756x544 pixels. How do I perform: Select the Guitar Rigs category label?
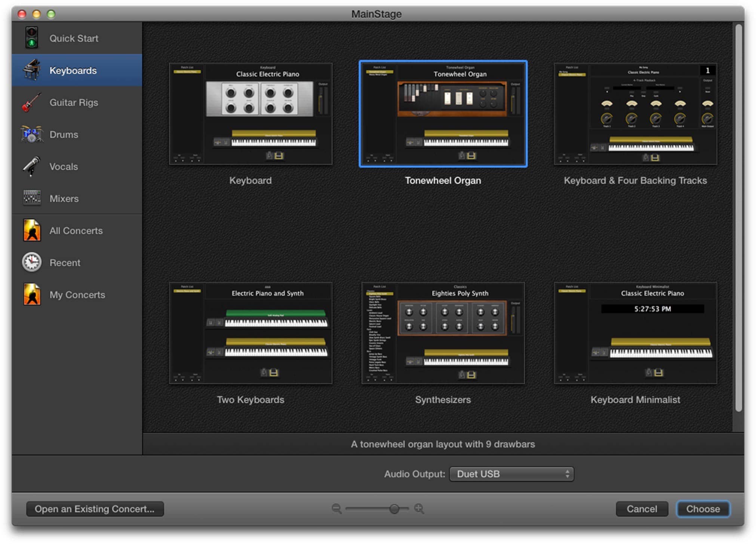(74, 102)
